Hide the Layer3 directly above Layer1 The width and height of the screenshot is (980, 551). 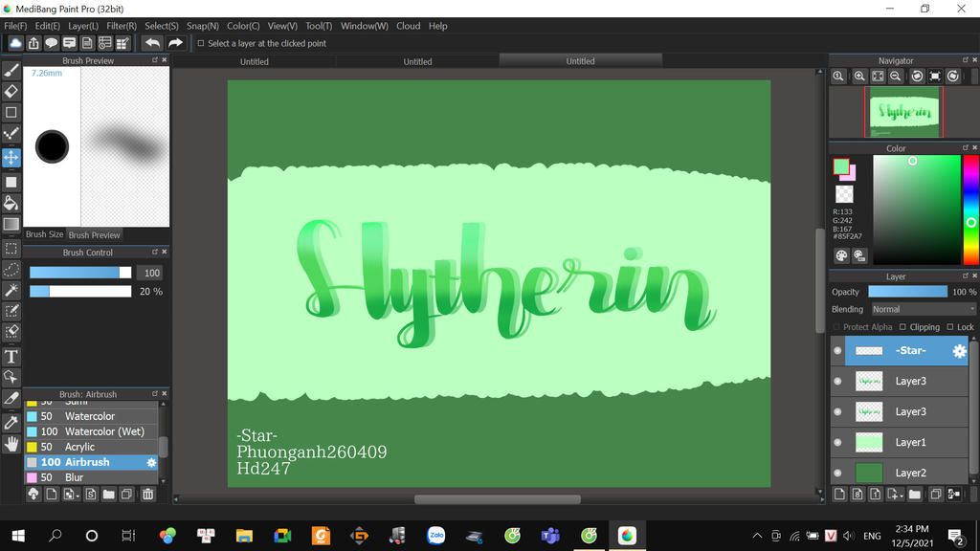837,411
